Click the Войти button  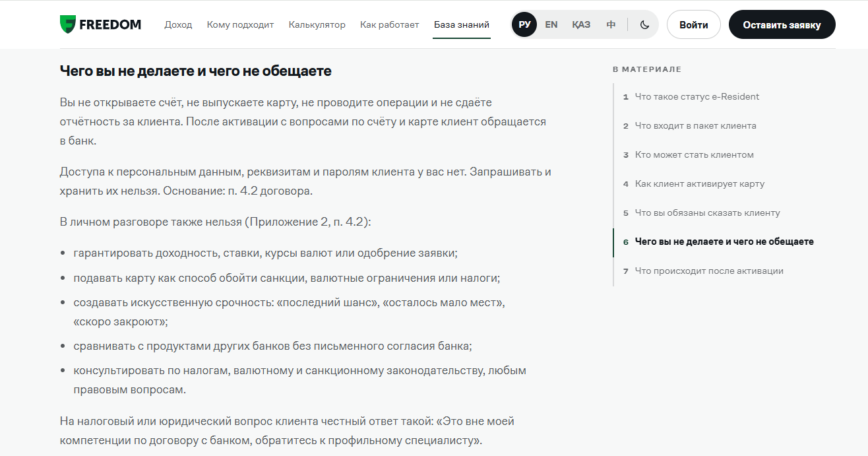694,24
